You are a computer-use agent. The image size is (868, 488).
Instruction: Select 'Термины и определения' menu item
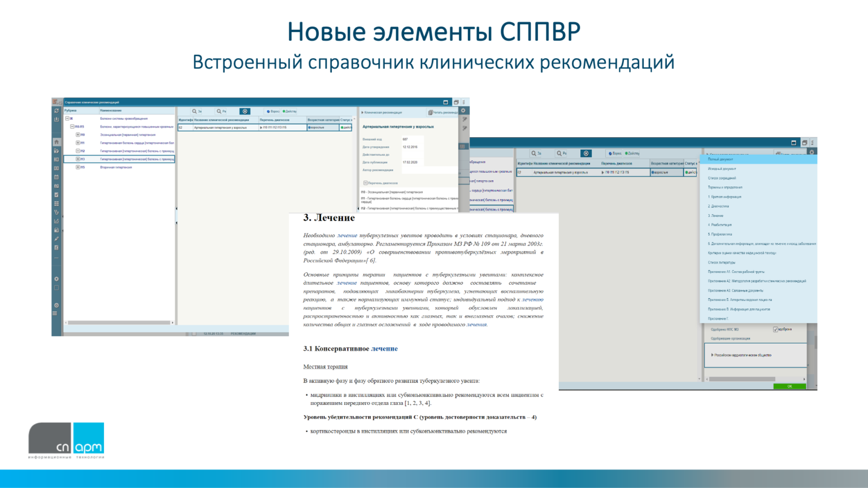[758, 188]
